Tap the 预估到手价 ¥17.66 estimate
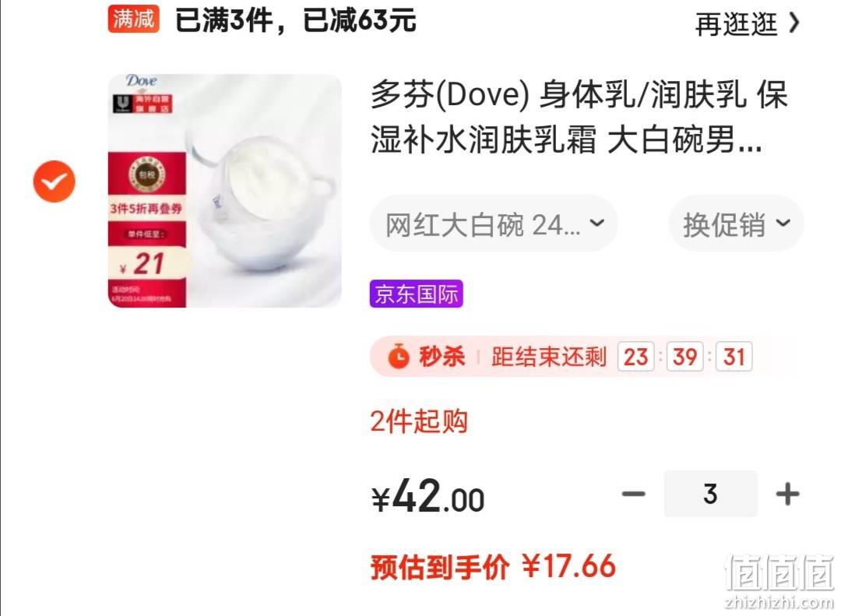This screenshot has height=616, width=841. point(494,567)
